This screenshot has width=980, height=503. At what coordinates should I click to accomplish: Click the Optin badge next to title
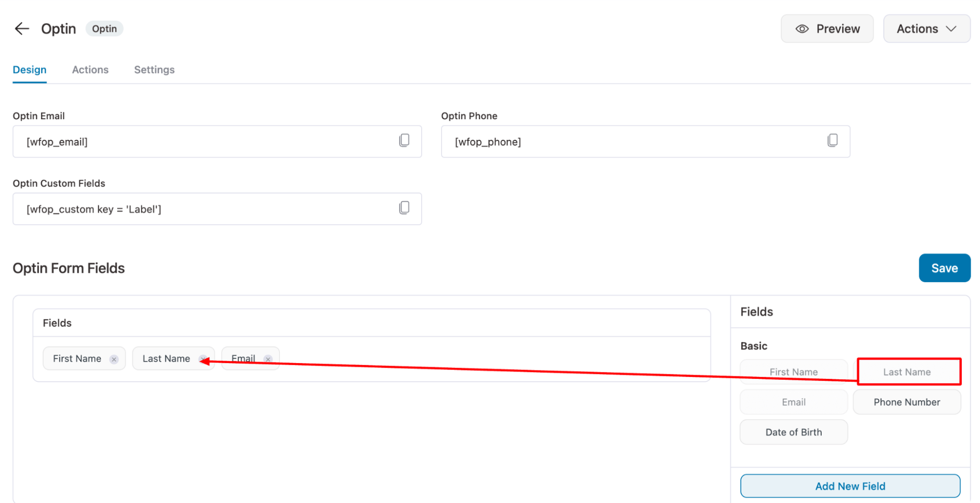[104, 28]
